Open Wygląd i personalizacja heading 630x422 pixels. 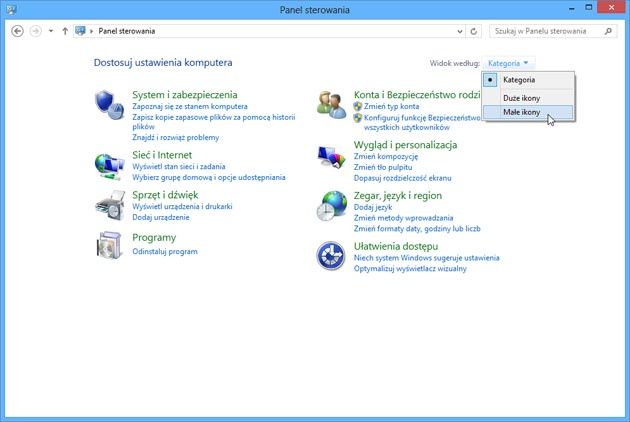tap(405, 145)
